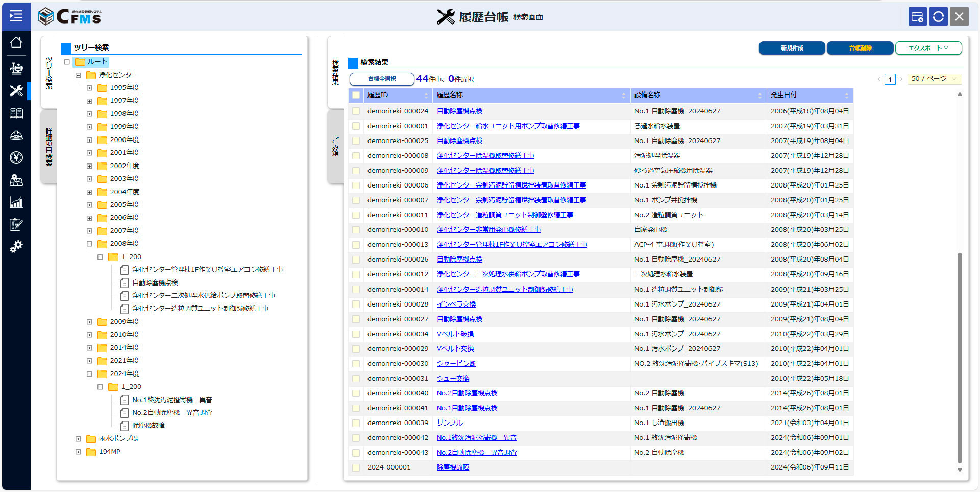The image size is (980, 492).
Task: Collapse the 2008年度 tree folder
Action: (x=89, y=244)
